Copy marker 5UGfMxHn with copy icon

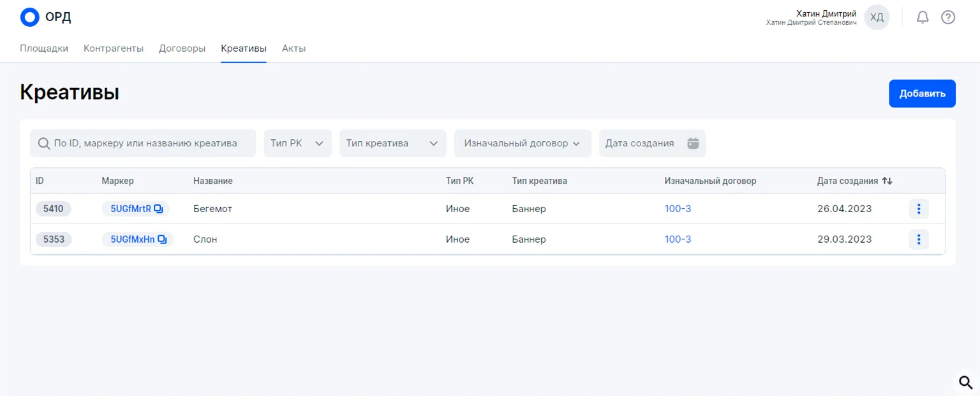[x=162, y=240]
